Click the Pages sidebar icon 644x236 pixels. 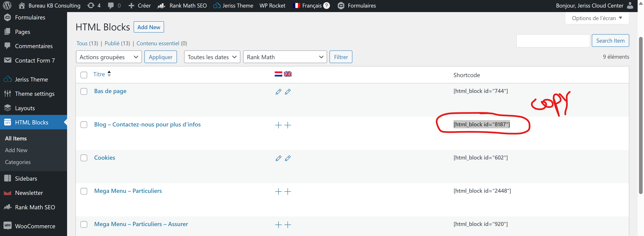8,32
